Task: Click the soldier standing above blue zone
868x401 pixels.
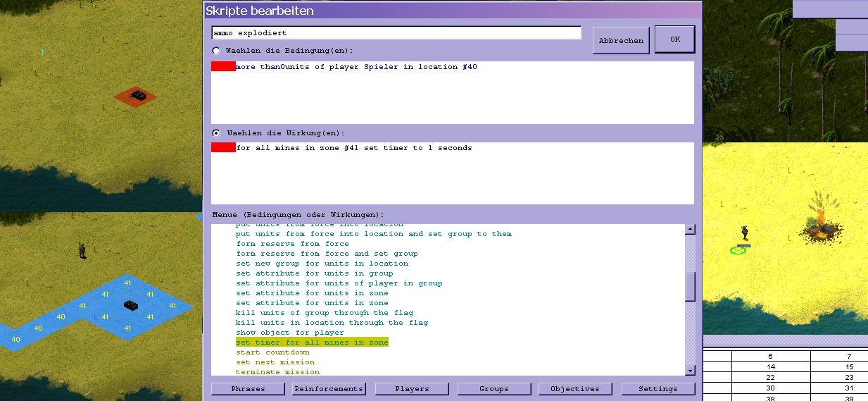Action: (x=82, y=250)
